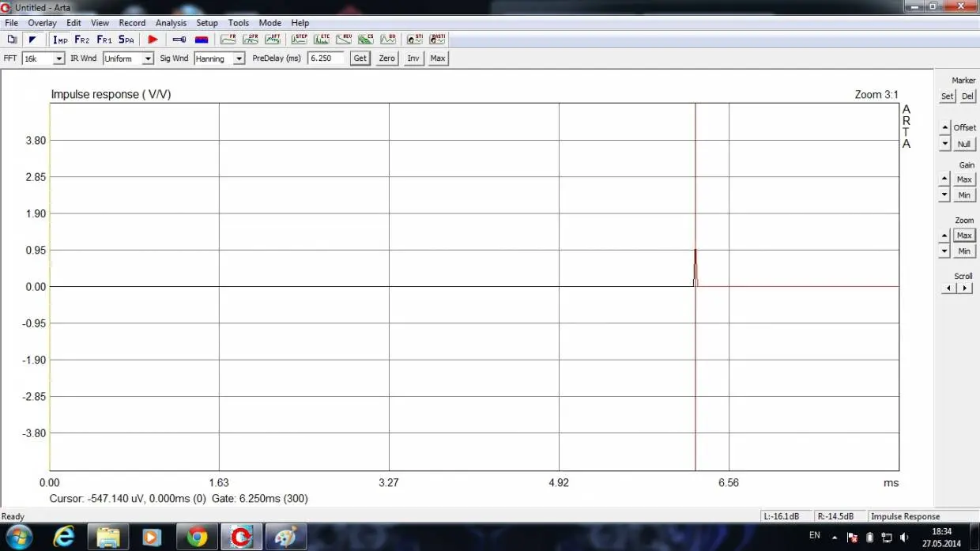Click the Zero button
This screenshot has width=980, height=551.
pyautogui.click(x=386, y=58)
